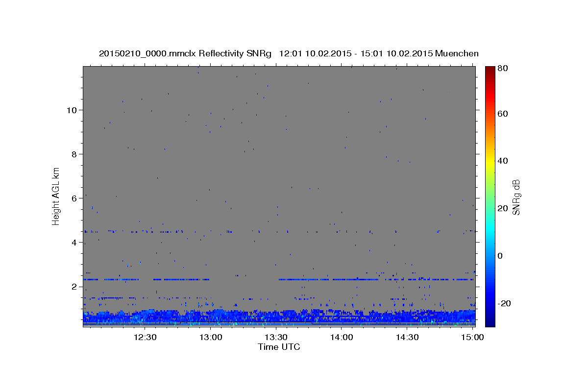
Task: Click height axis label '8'
Action: (74, 154)
